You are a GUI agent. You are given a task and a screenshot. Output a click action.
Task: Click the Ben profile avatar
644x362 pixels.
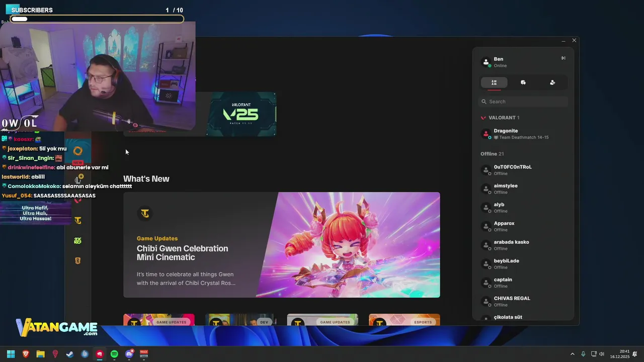[x=486, y=62]
